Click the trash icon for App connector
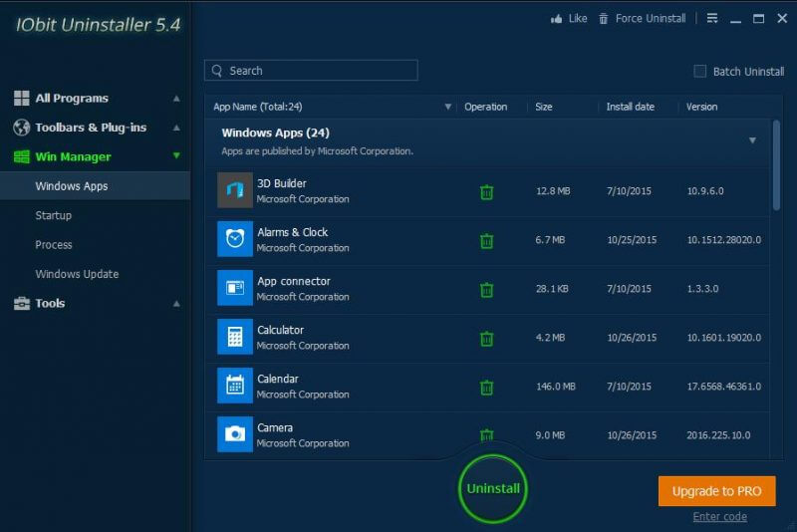Viewport: 797px width, 532px height. (x=486, y=290)
